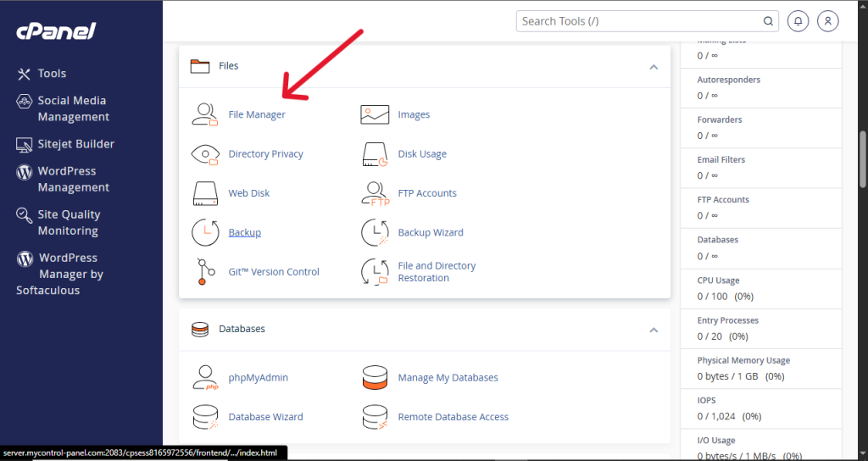Open the Database Wizard link
Screen dimensions: 868x461
(265, 417)
